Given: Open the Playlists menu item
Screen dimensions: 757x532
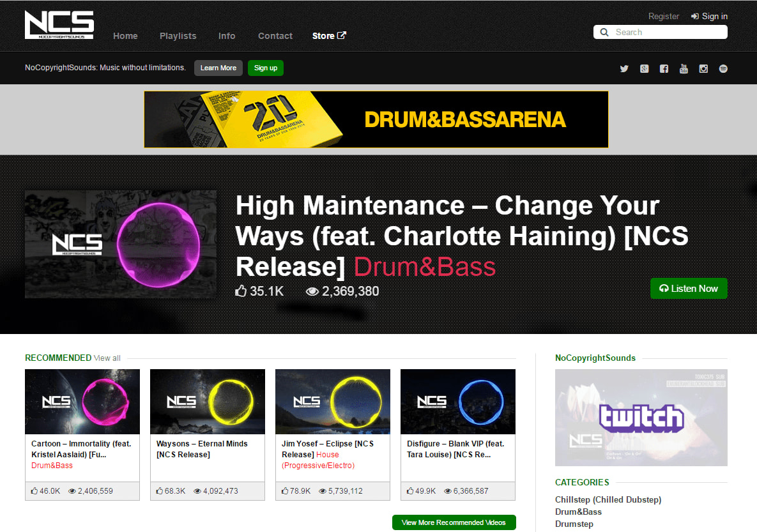Looking at the screenshot, I should point(178,36).
